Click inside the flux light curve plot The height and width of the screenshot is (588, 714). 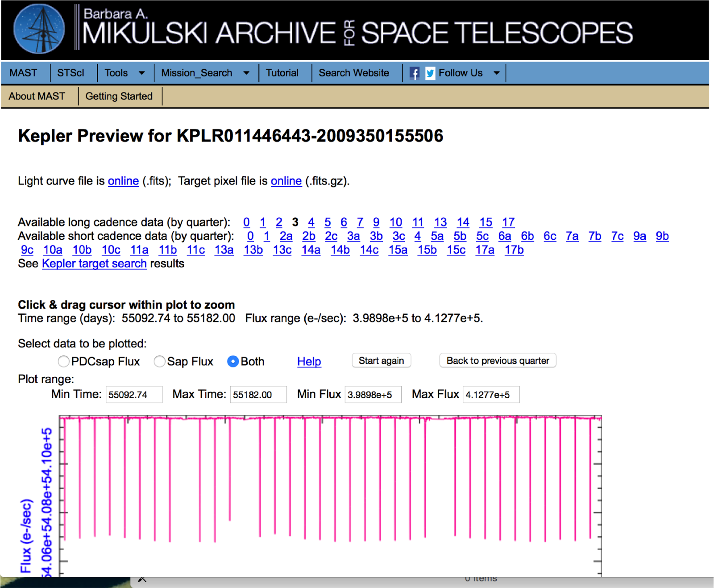330,496
